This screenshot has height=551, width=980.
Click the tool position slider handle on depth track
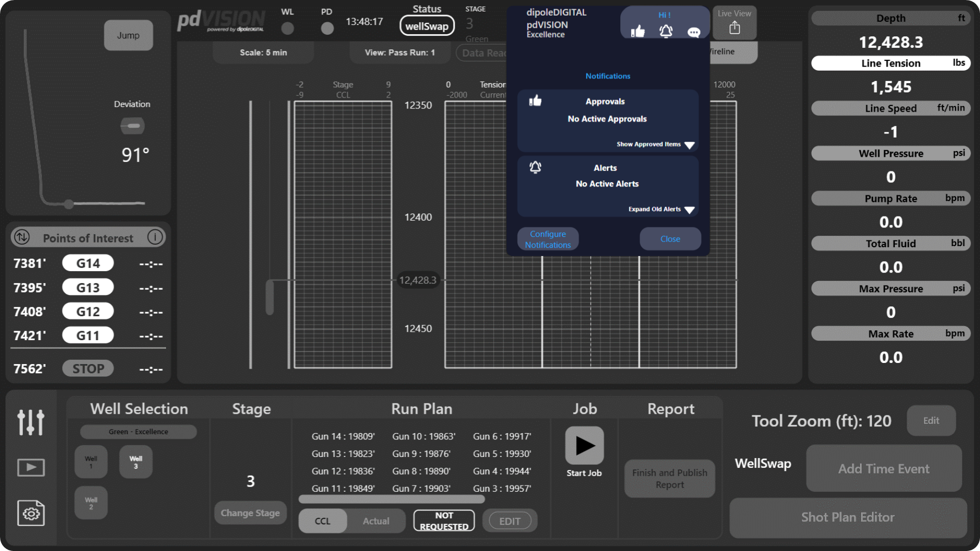[270, 297]
